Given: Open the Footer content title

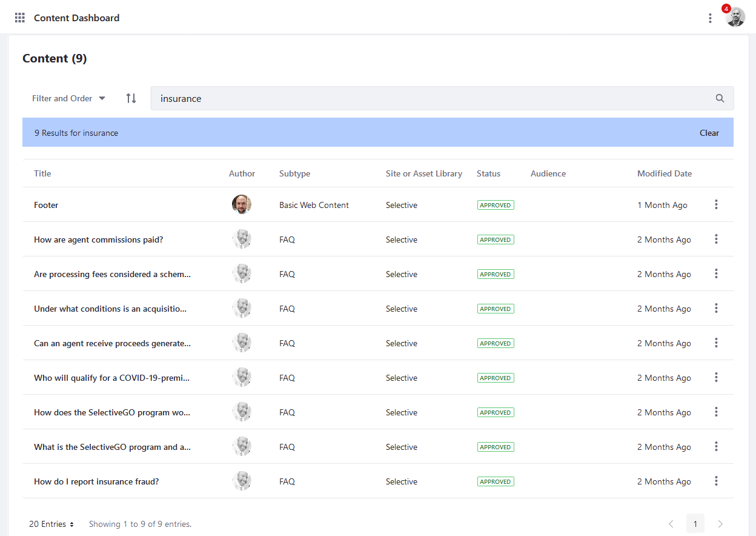Looking at the screenshot, I should (x=46, y=205).
